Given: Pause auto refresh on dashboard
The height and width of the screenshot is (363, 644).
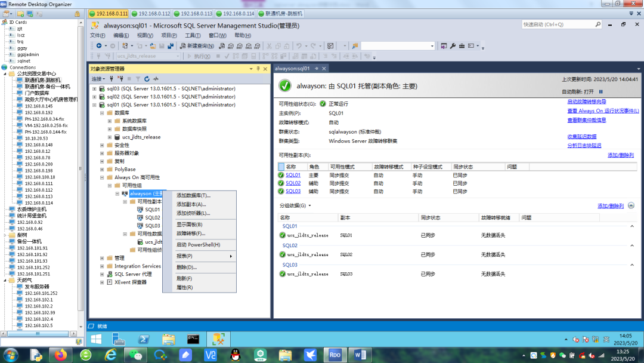Looking at the screenshot, I should click(x=600, y=92).
